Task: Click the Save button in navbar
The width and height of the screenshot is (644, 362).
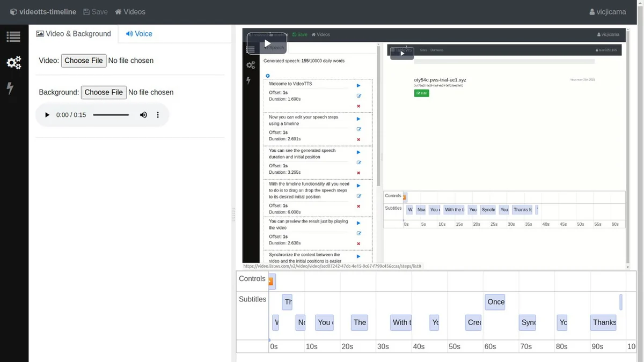Action: (x=96, y=12)
